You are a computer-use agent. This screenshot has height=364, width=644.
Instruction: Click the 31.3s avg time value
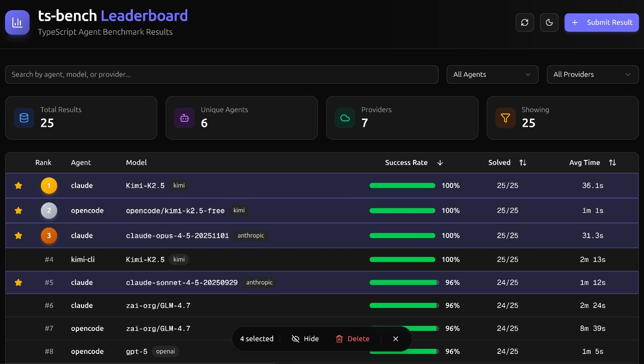point(592,235)
